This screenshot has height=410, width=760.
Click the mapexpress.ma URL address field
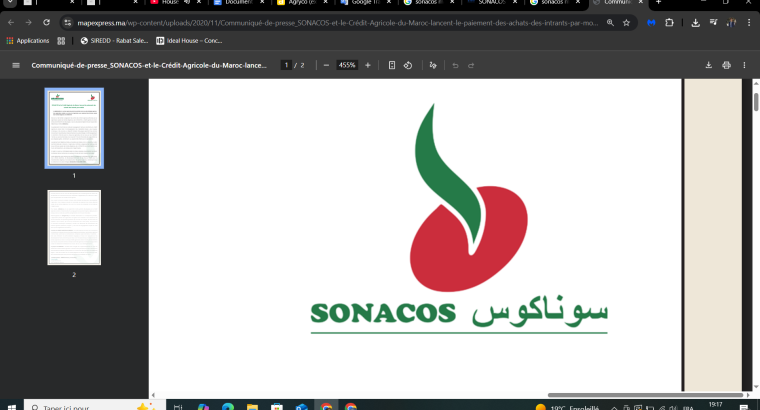pos(337,23)
